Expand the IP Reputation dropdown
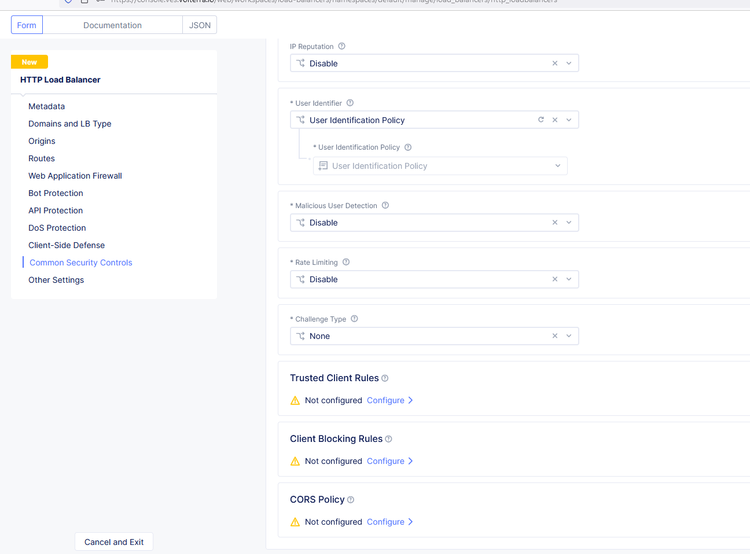 pyautogui.click(x=569, y=63)
